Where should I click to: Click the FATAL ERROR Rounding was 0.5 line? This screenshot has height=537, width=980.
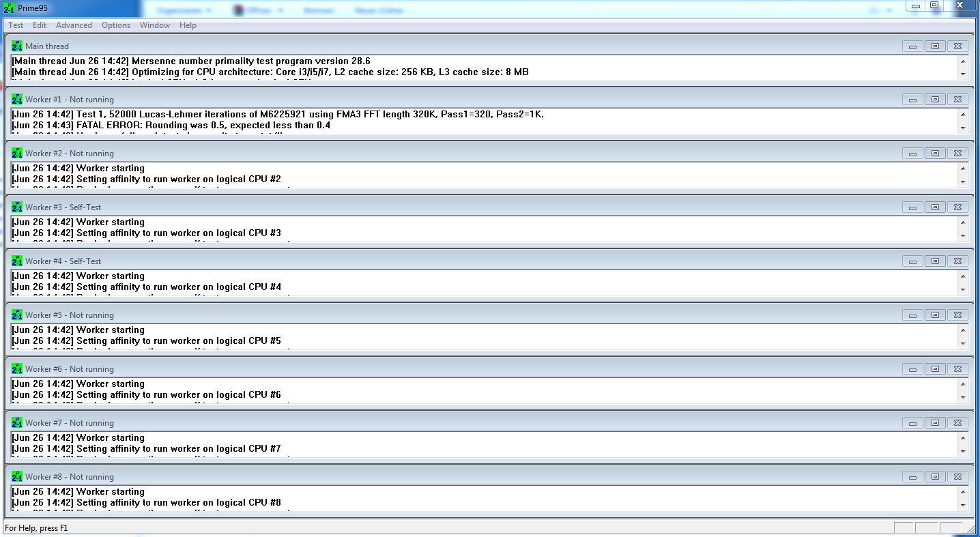click(171, 126)
